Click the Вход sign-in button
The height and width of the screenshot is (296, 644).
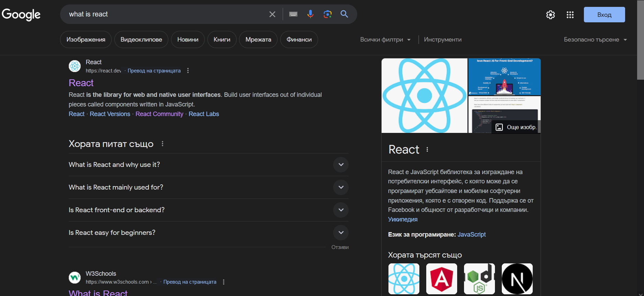(604, 15)
